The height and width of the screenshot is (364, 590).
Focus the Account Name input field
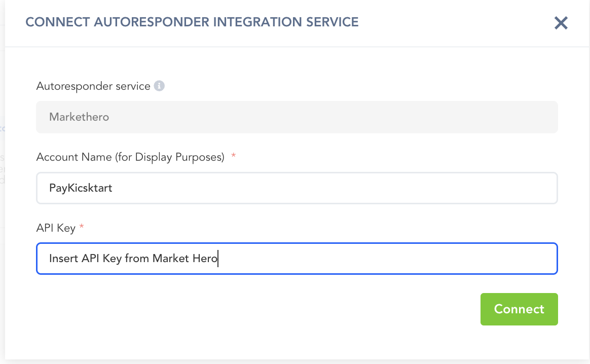point(297,188)
